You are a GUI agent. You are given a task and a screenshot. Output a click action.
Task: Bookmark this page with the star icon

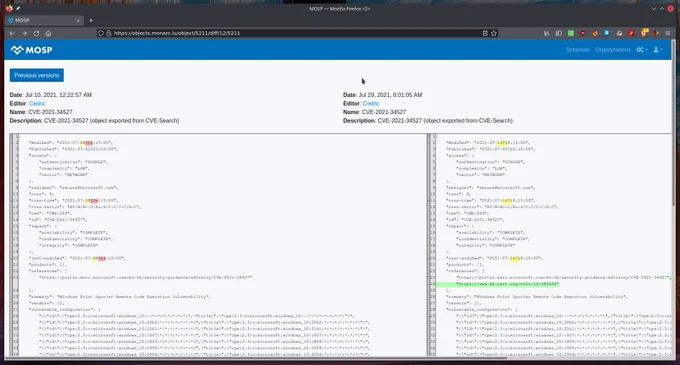coord(494,33)
